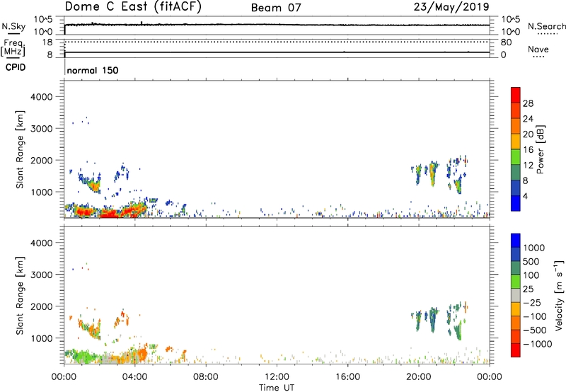Click the '-25' tick on Velocity colorbar
This screenshot has width=566, height=392.
pos(532,303)
